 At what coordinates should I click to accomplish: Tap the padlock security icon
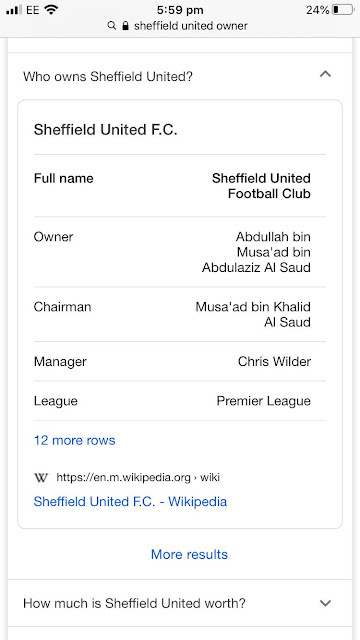(x=125, y=26)
